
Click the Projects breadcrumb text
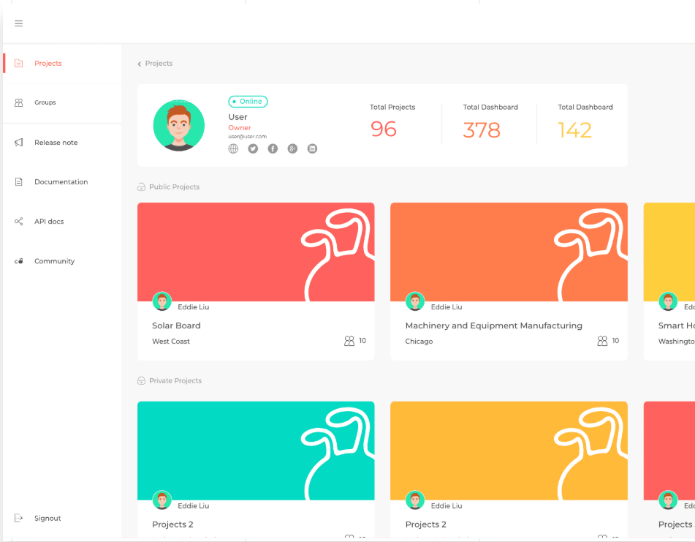pyautogui.click(x=159, y=63)
